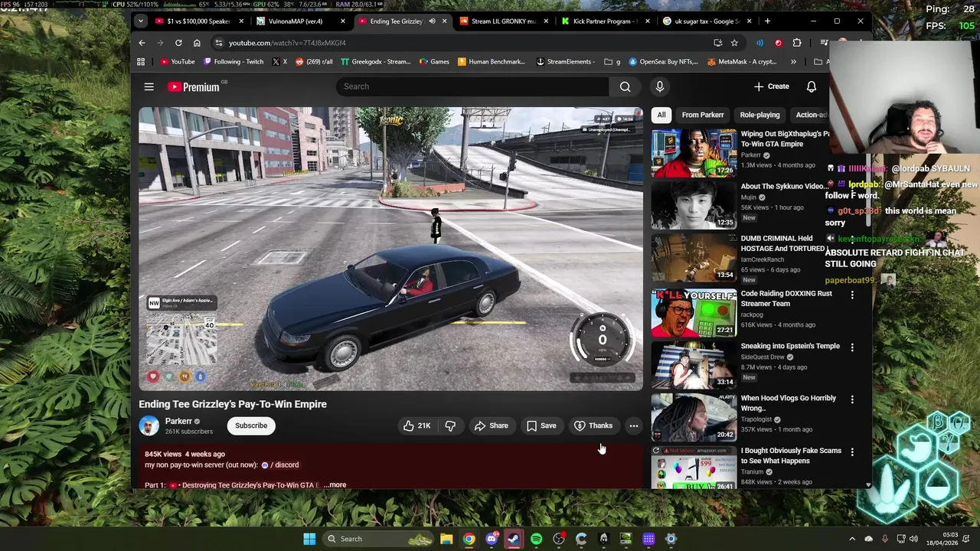Click into the YouTube search field
Image resolution: width=980 pixels, height=551 pixels.
472,86
